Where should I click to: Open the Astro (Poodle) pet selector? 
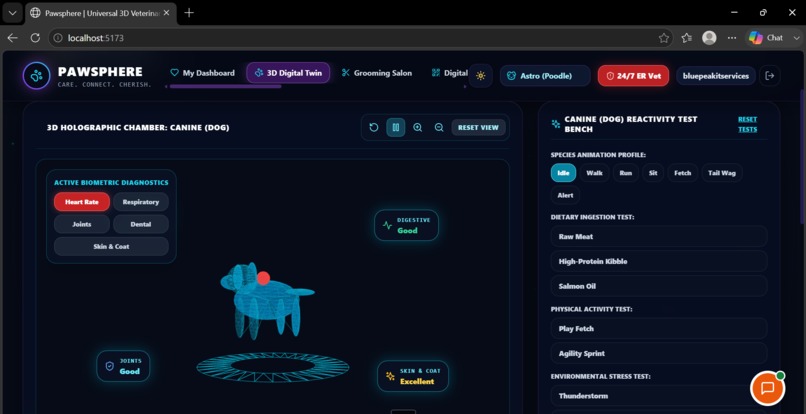click(545, 76)
